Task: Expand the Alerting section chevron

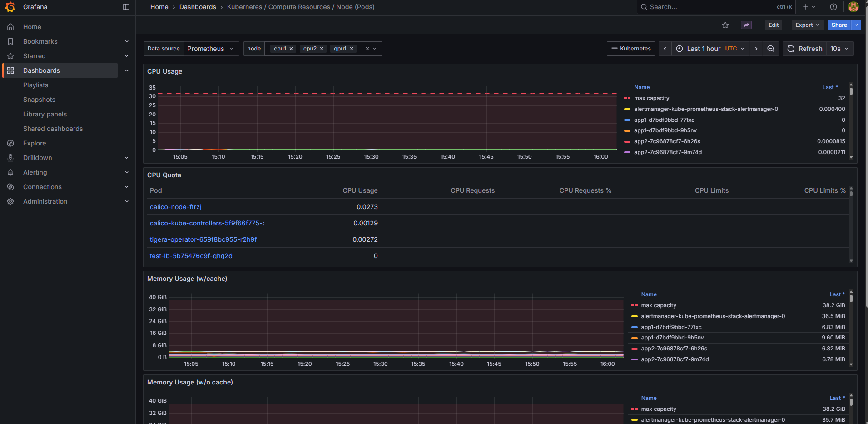Action: click(x=127, y=172)
